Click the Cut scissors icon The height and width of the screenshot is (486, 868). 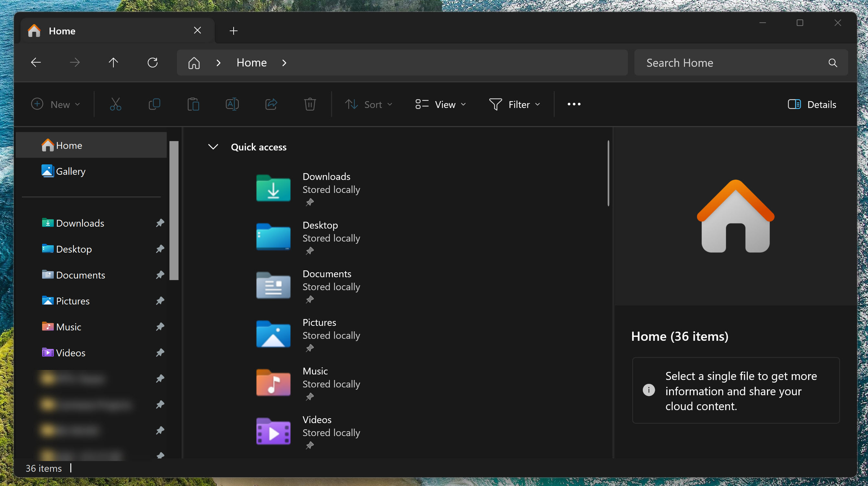click(x=116, y=104)
